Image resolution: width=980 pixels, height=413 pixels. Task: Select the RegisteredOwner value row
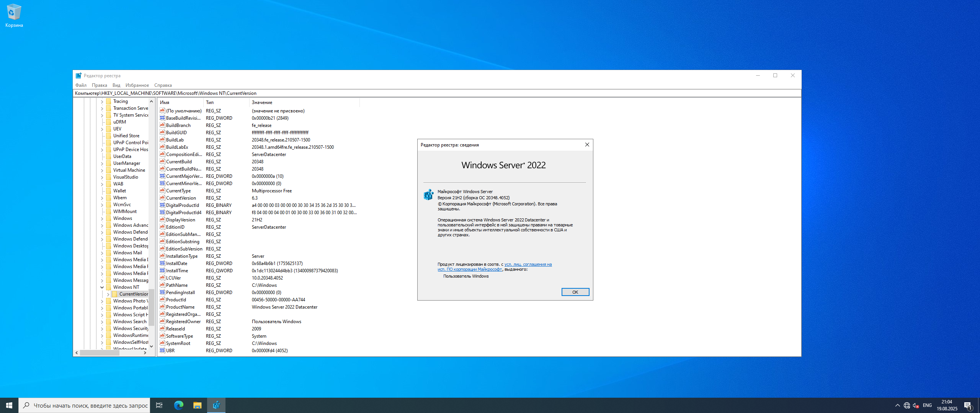258,322
